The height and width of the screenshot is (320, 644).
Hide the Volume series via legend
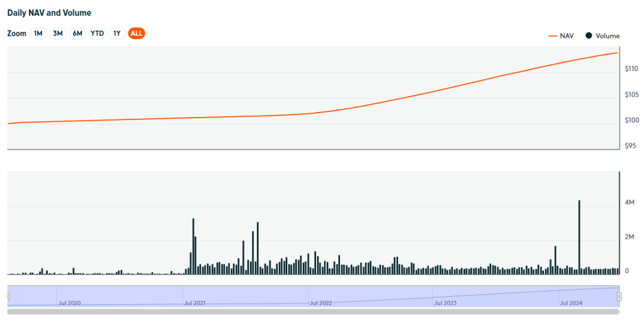pyautogui.click(x=602, y=36)
